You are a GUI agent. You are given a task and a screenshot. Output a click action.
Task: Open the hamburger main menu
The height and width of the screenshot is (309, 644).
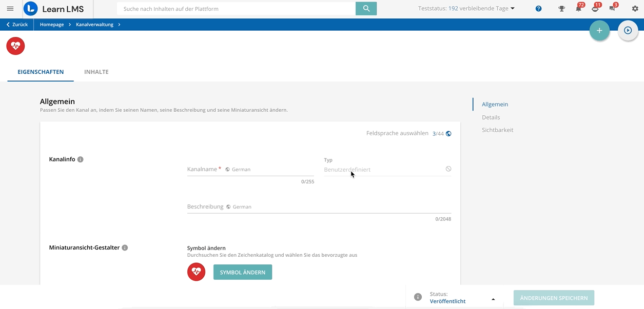click(x=10, y=9)
